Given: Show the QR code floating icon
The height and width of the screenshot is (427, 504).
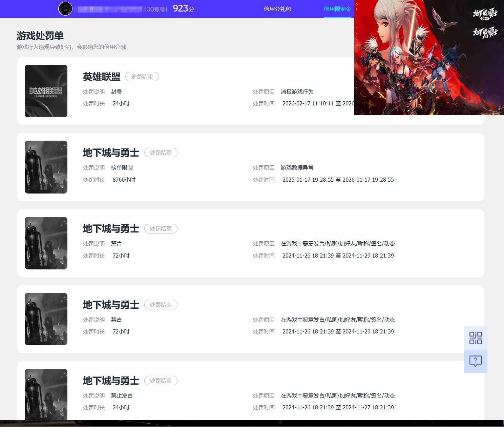Looking at the screenshot, I should [476, 338].
